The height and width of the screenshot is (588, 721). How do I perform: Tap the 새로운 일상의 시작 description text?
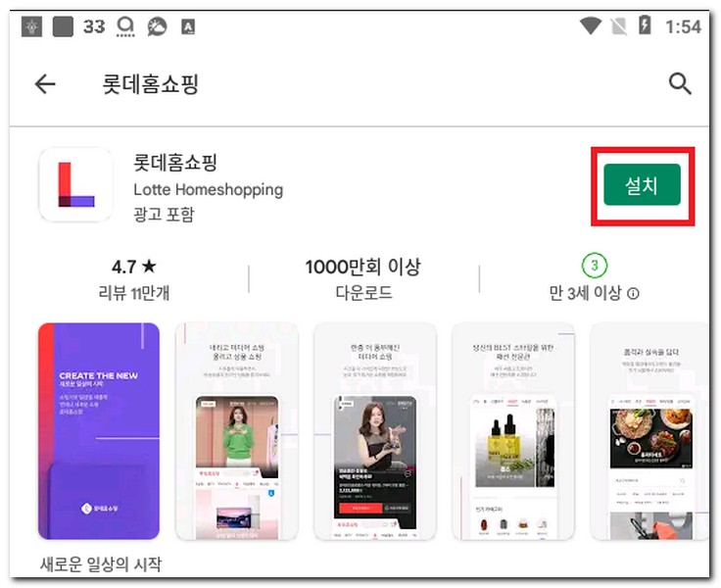coord(101,564)
